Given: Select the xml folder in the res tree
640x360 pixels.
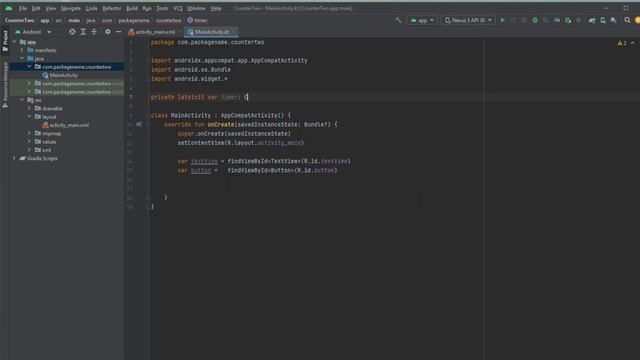Looking at the screenshot, I should (x=43, y=150).
